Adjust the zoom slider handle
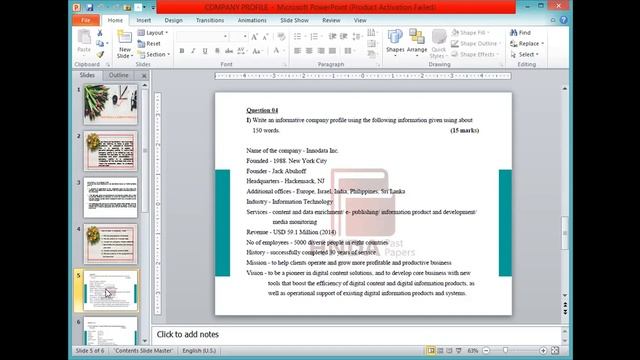This screenshot has height=360, width=640. point(505,351)
